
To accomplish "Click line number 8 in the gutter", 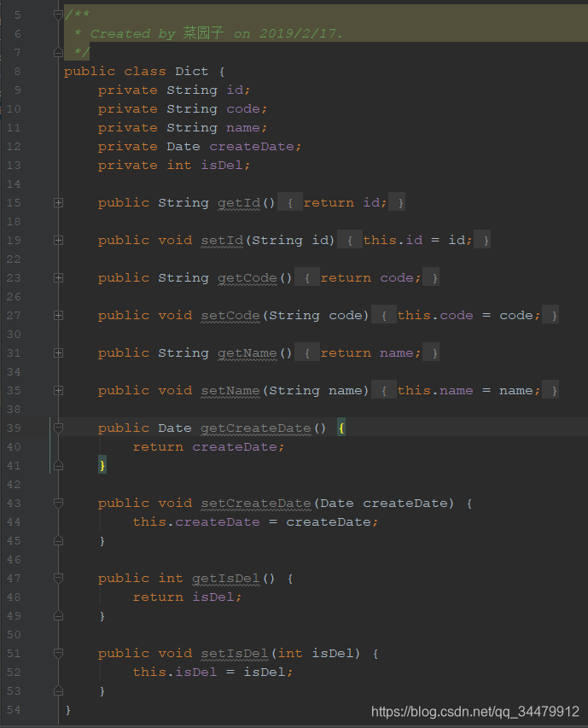I will [x=17, y=72].
